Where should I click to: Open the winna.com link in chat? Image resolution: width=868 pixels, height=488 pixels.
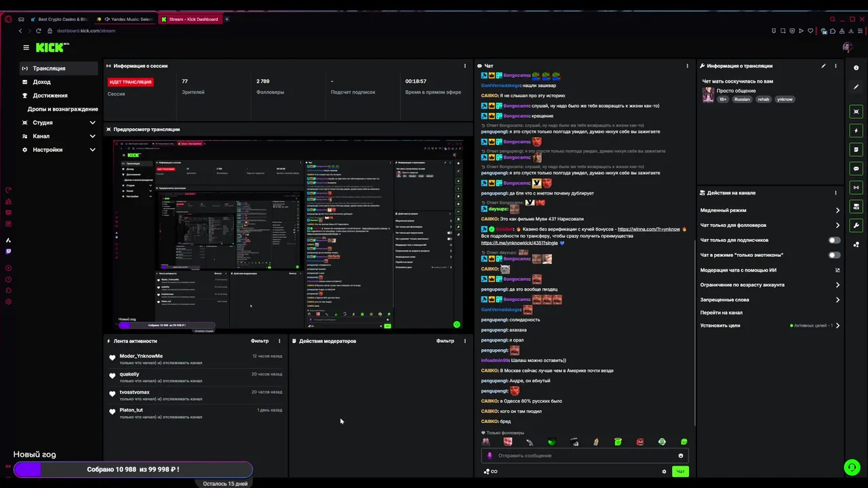648,229
